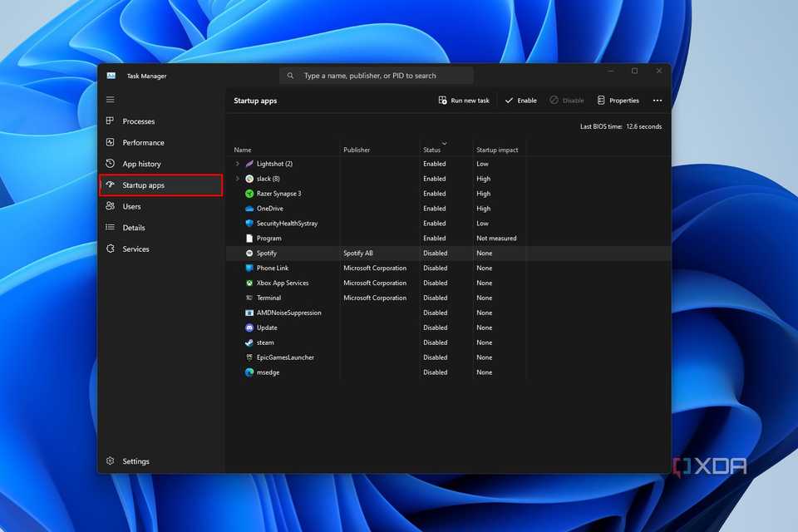Viewport: 798px width, 532px height.
Task: Go to the Services page
Action: 135,249
